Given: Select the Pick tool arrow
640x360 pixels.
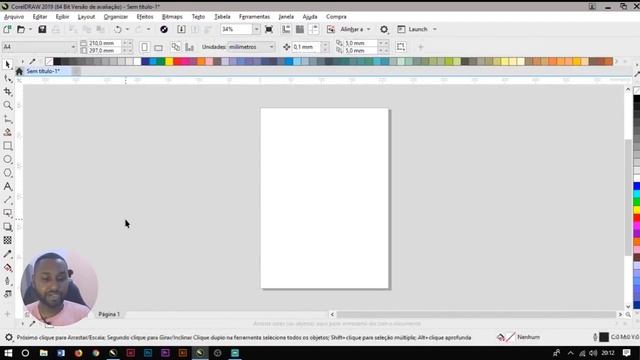Looking at the screenshot, I should (7, 64).
